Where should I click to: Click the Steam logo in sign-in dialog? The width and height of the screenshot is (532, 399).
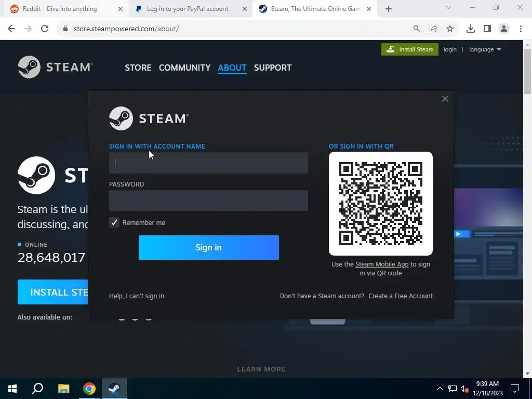(x=149, y=118)
